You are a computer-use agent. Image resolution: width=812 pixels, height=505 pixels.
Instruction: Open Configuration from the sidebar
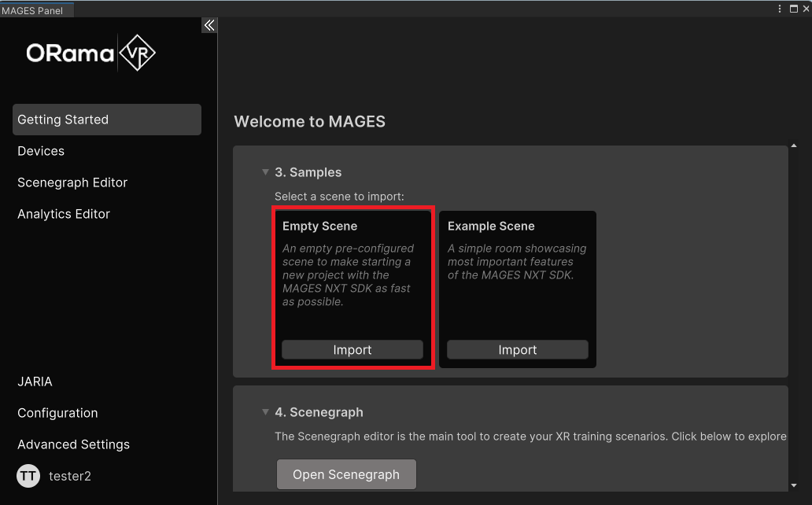57,413
